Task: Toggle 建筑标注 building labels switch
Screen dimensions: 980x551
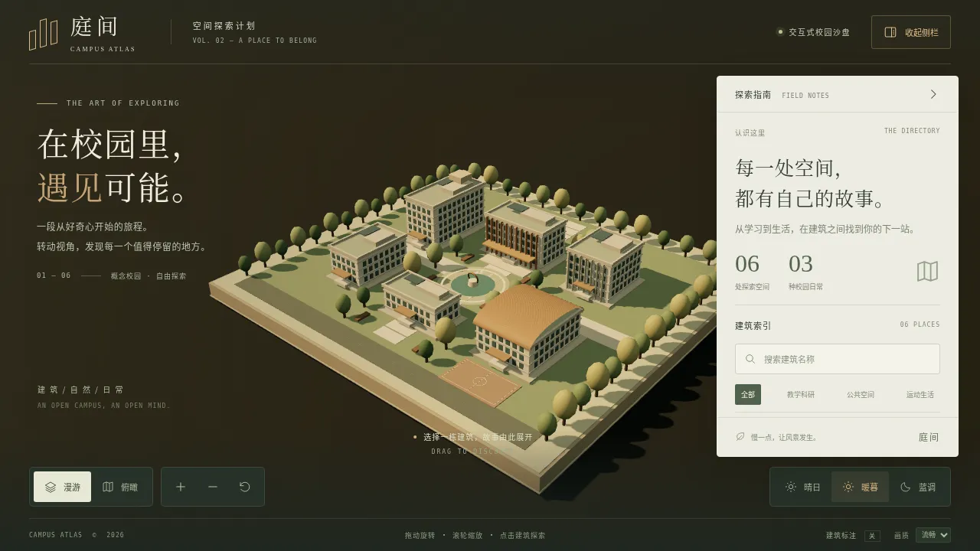Action: (x=872, y=536)
